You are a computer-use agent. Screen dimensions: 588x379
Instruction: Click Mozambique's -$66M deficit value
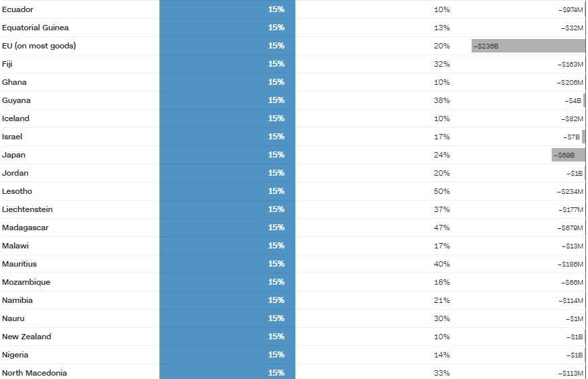(571, 282)
